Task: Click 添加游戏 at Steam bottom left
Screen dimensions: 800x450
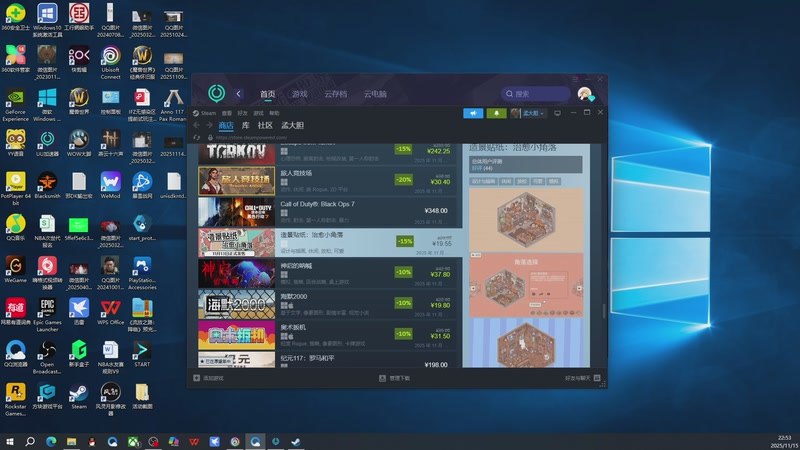Action: tap(208, 378)
